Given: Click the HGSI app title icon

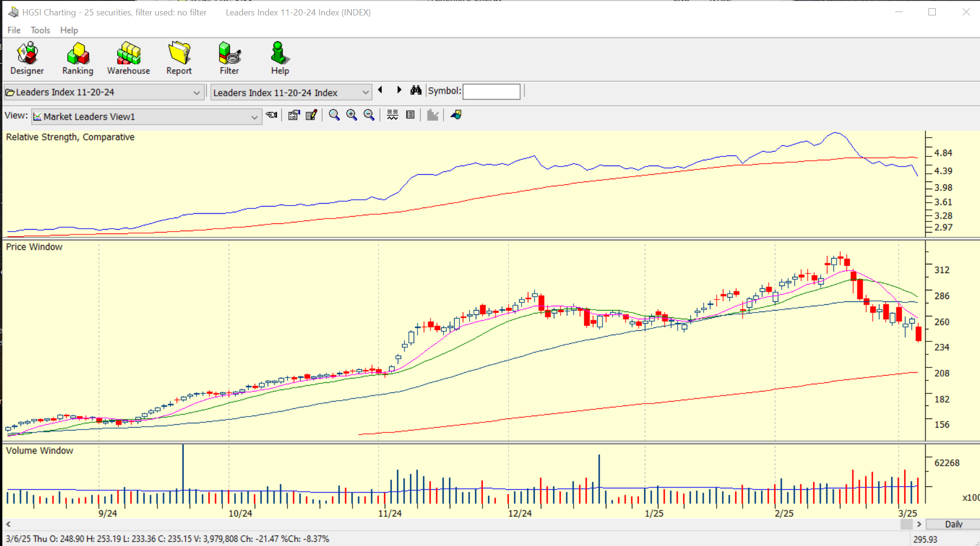Looking at the screenshot, I should [13, 12].
